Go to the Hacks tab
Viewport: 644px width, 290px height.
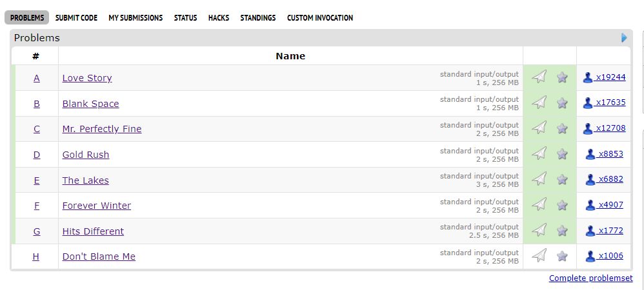pos(219,17)
